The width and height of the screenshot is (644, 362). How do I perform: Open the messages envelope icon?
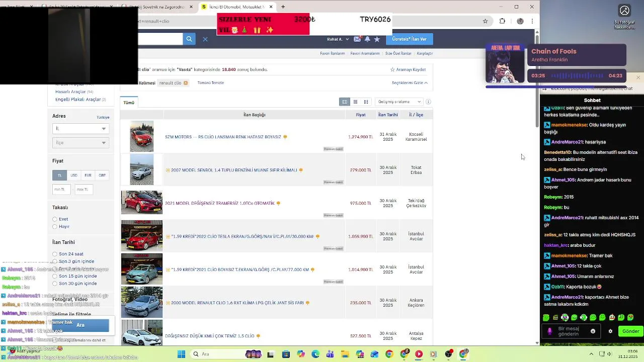point(357,39)
